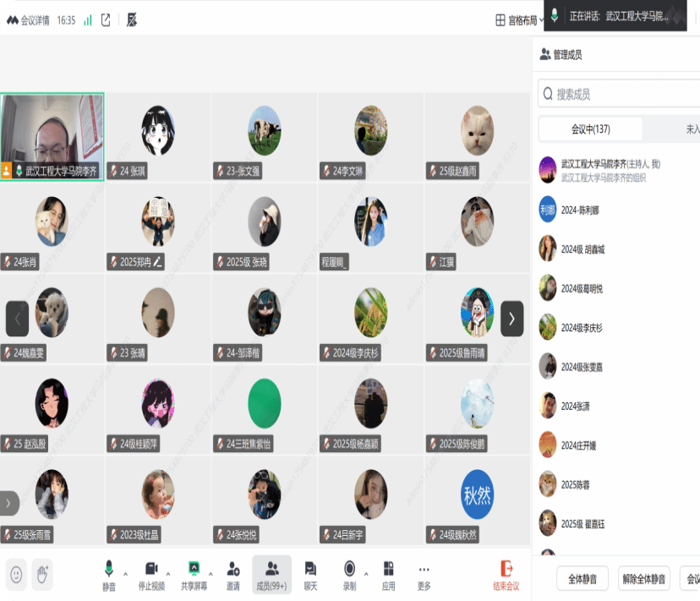Screen dimensions: 700x601
Task: Open the apps icon in toolbar
Action: [388, 574]
